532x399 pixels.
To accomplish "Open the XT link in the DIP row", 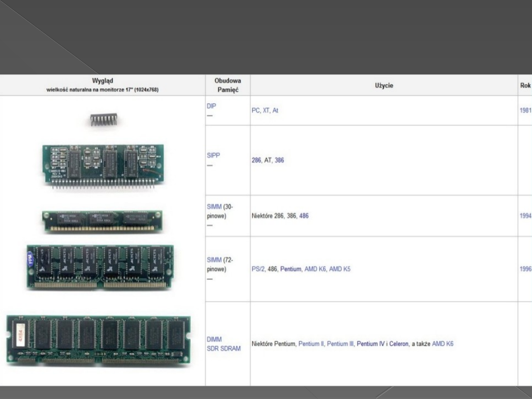I will (266, 111).
